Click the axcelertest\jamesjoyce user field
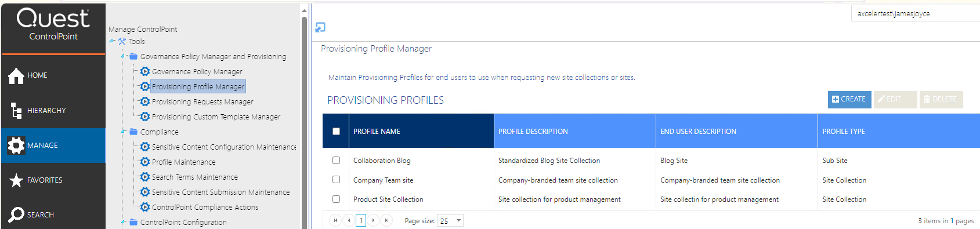Screen dimensions: 980x229 pyautogui.click(x=916, y=14)
